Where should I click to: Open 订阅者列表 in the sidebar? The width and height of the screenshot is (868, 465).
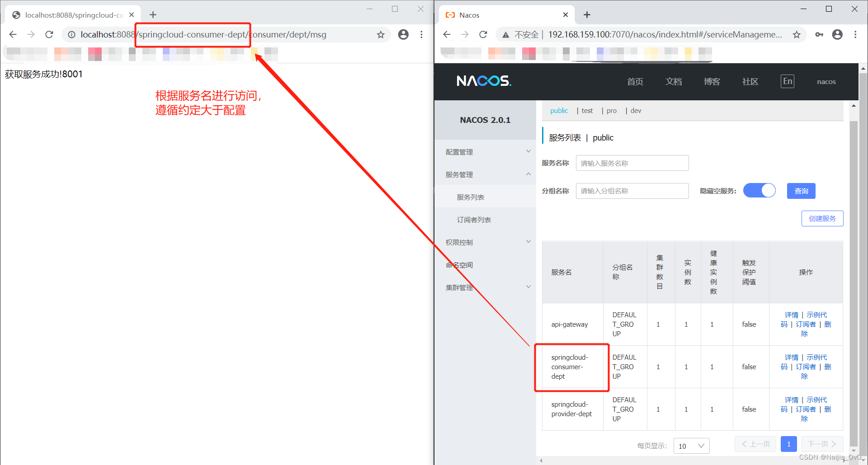coord(474,220)
